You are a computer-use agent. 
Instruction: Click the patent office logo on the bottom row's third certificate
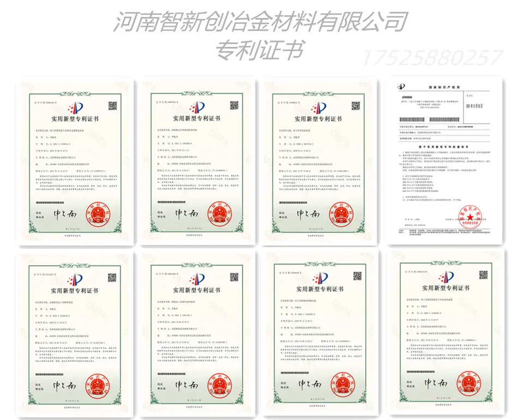pos(320,279)
